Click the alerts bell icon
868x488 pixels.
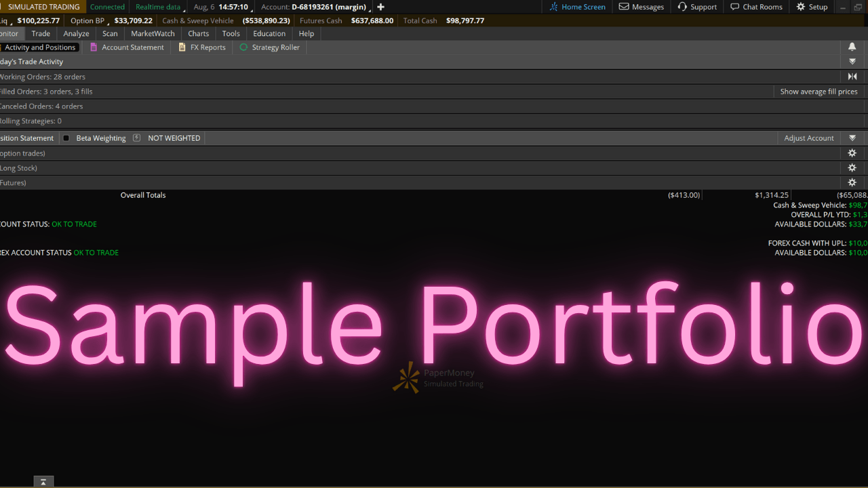coord(852,47)
